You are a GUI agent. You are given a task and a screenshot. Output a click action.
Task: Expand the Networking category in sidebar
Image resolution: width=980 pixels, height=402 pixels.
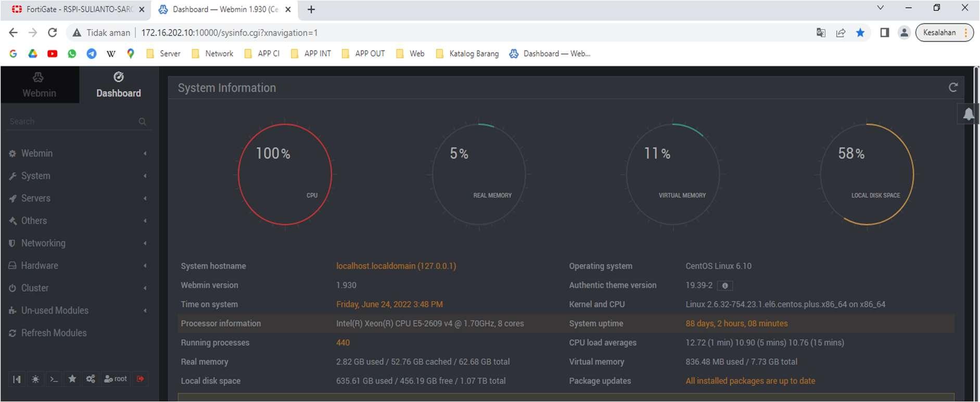pos(78,243)
